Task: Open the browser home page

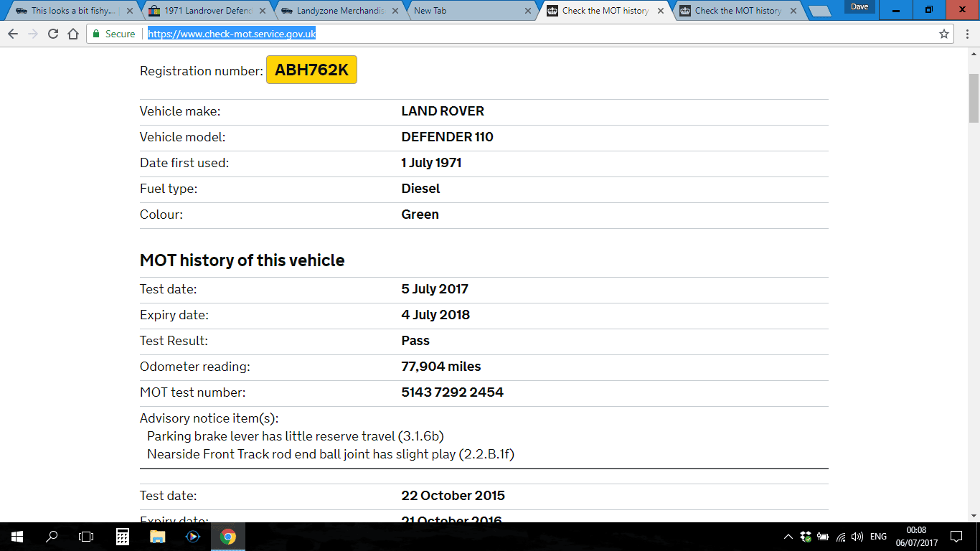Action: point(72,34)
